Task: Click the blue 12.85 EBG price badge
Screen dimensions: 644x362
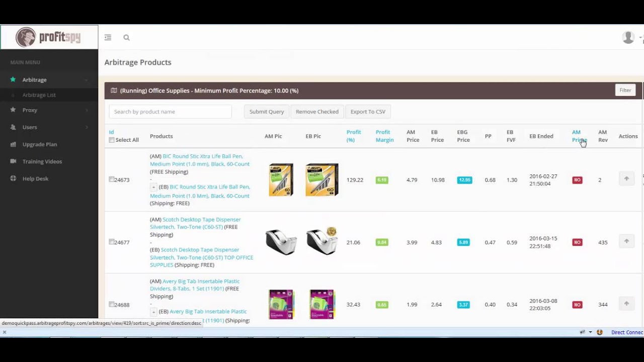Action: point(464,179)
